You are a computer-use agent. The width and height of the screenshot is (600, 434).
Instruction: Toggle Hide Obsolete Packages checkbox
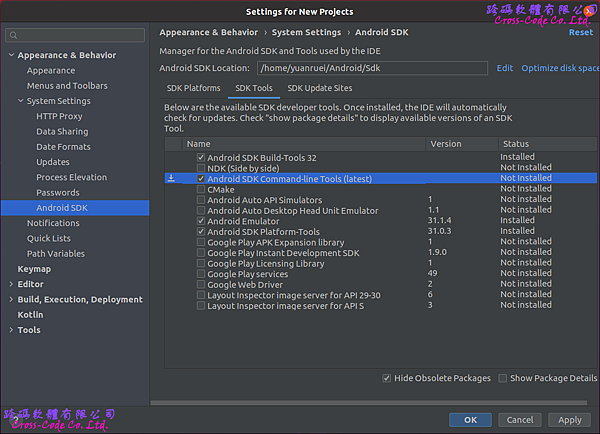pos(387,378)
